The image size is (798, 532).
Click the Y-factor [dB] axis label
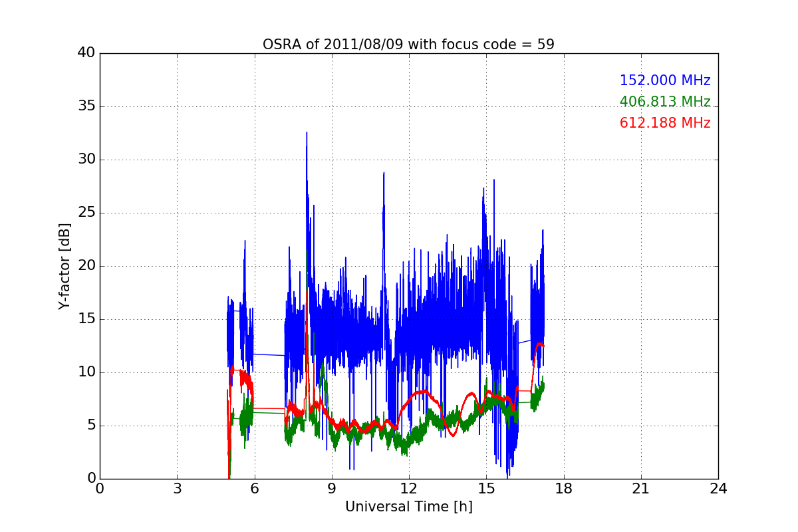click(x=65, y=266)
